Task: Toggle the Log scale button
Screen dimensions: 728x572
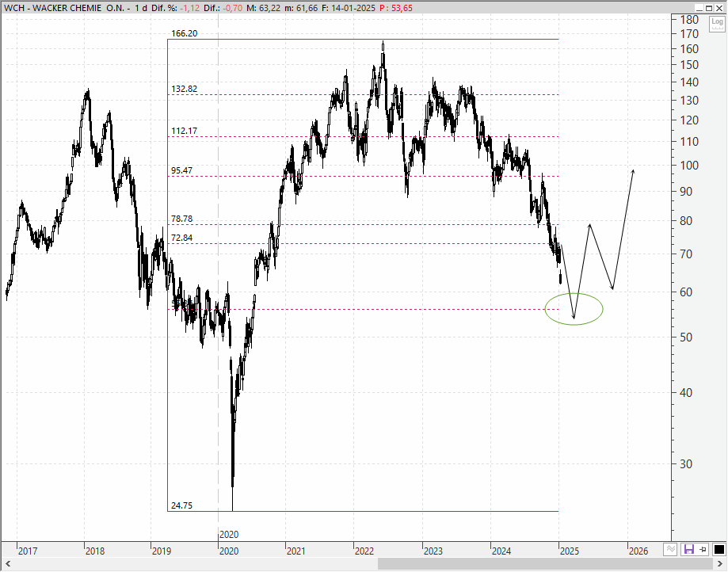Action: click(718, 23)
